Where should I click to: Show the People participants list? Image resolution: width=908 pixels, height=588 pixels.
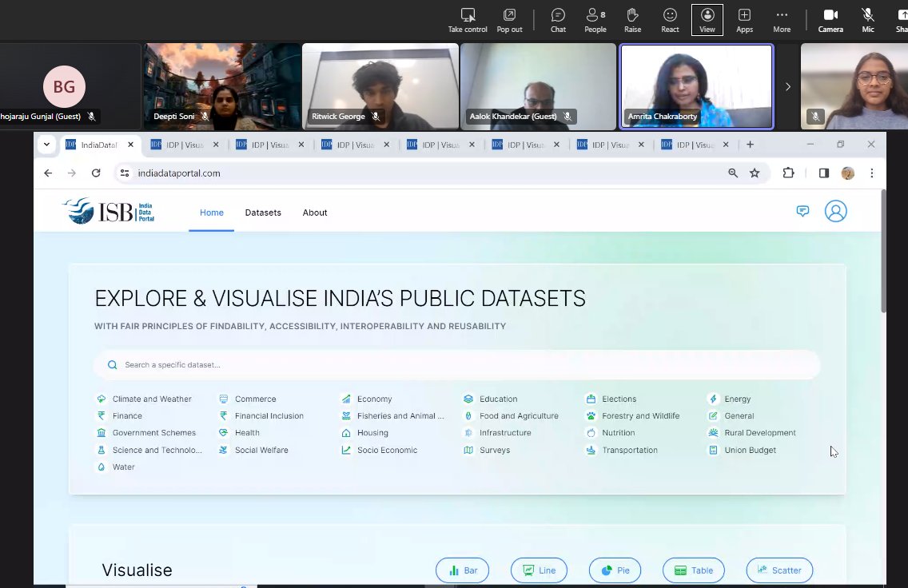(595, 20)
